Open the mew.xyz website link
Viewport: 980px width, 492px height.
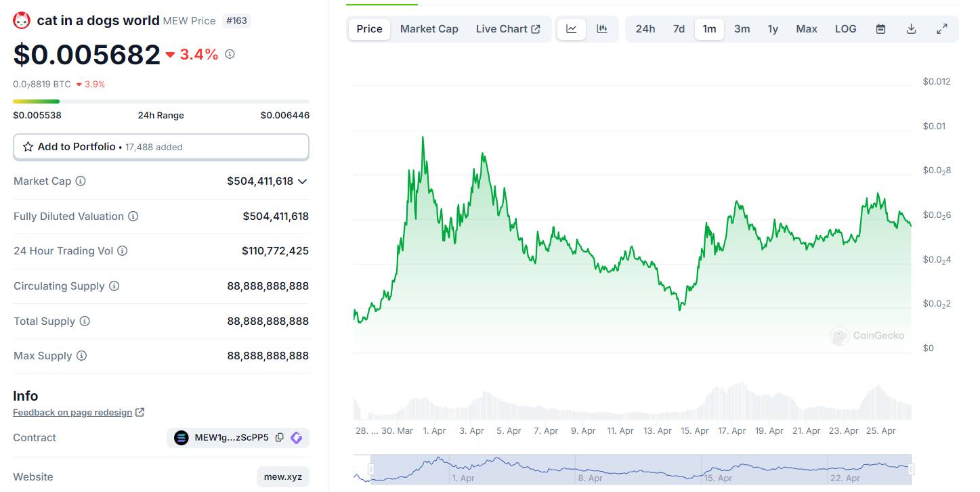pyautogui.click(x=283, y=477)
